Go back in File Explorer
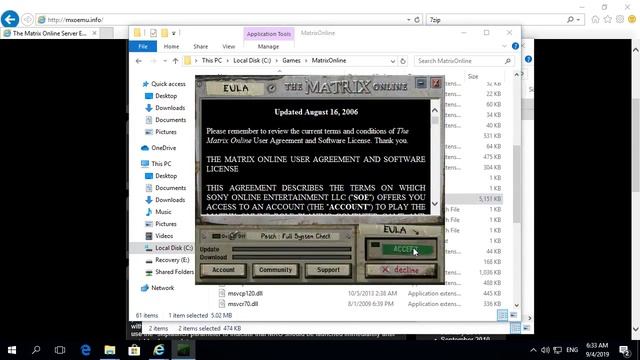Image resolution: width=640 pixels, height=360 pixels. click(139, 61)
